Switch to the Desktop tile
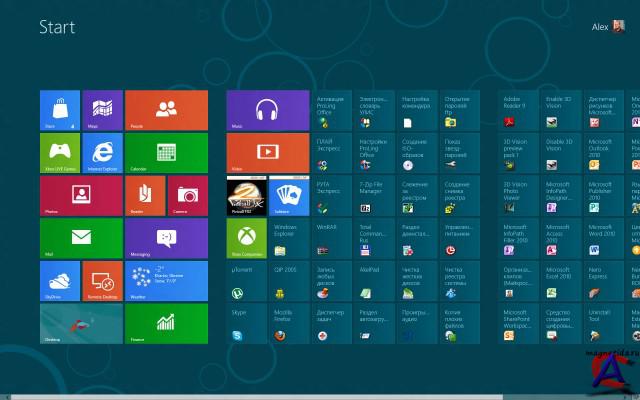Viewport: 640px width, 400px height. click(81, 324)
